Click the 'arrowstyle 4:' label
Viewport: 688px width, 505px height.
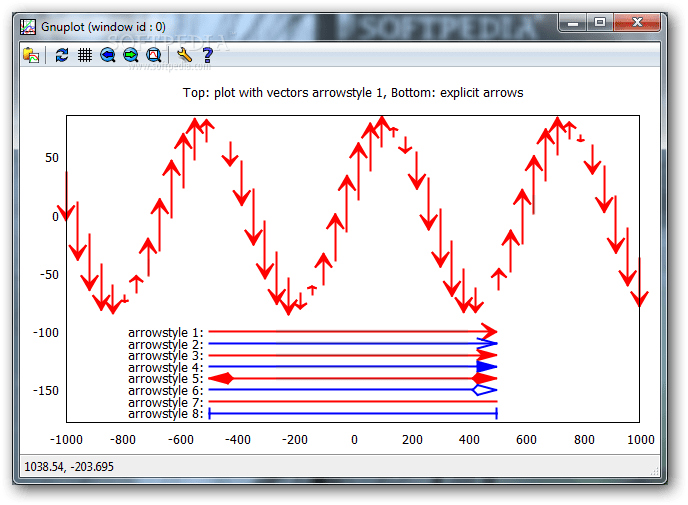pyautogui.click(x=166, y=367)
